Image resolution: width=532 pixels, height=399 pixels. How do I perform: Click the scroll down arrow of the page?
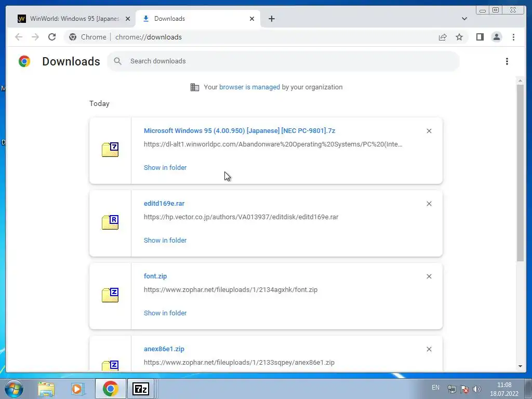pos(520,366)
